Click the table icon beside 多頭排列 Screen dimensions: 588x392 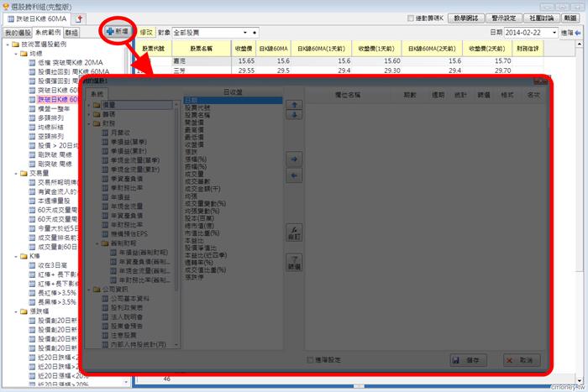32,118
